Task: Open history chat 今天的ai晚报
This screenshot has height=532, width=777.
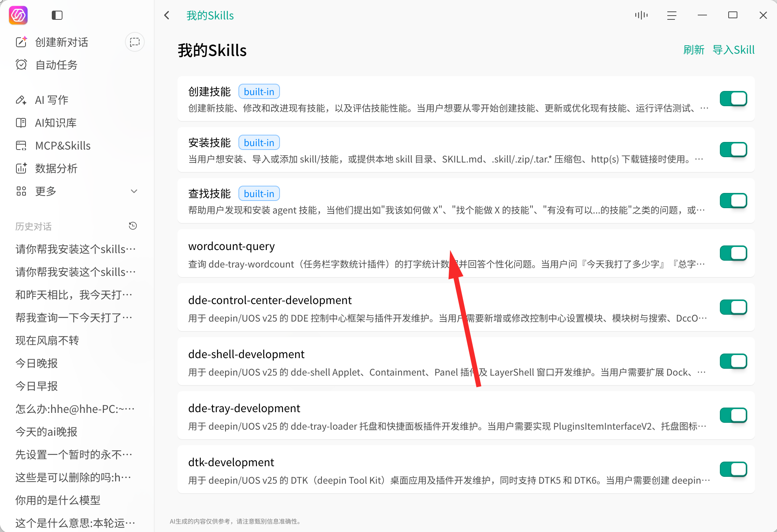Action: [x=46, y=432]
